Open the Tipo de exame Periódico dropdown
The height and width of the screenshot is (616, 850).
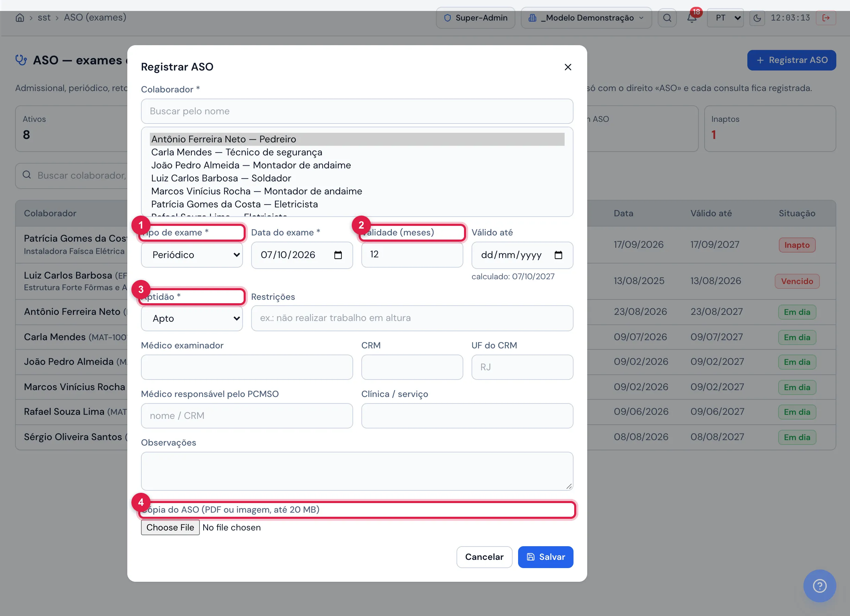(192, 255)
